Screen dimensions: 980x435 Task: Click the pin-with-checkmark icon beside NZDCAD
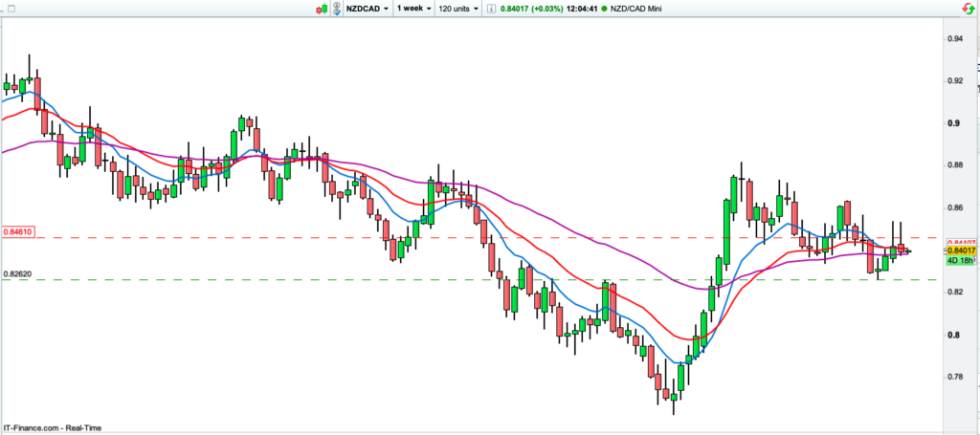[x=338, y=9]
